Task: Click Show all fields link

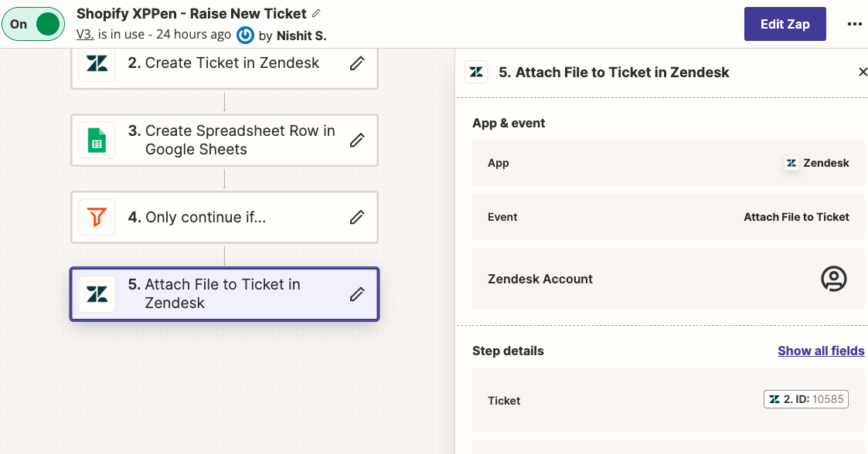Action: (821, 351)
